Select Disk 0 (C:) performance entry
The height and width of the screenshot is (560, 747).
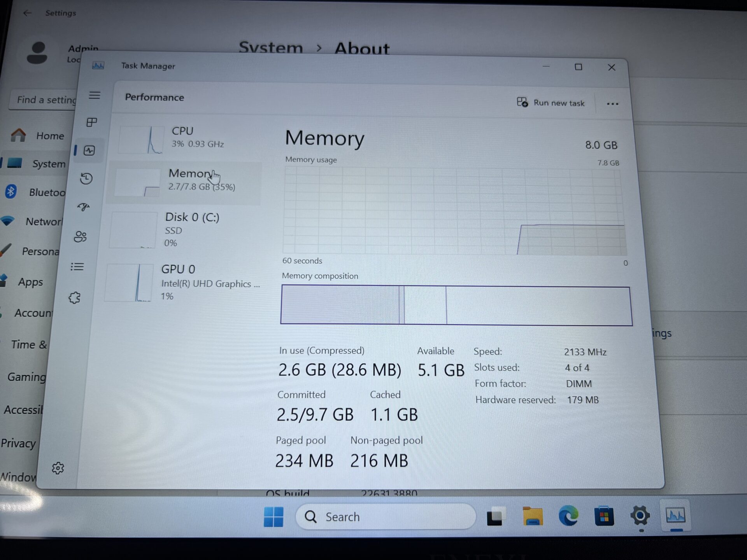click(183, 229)
